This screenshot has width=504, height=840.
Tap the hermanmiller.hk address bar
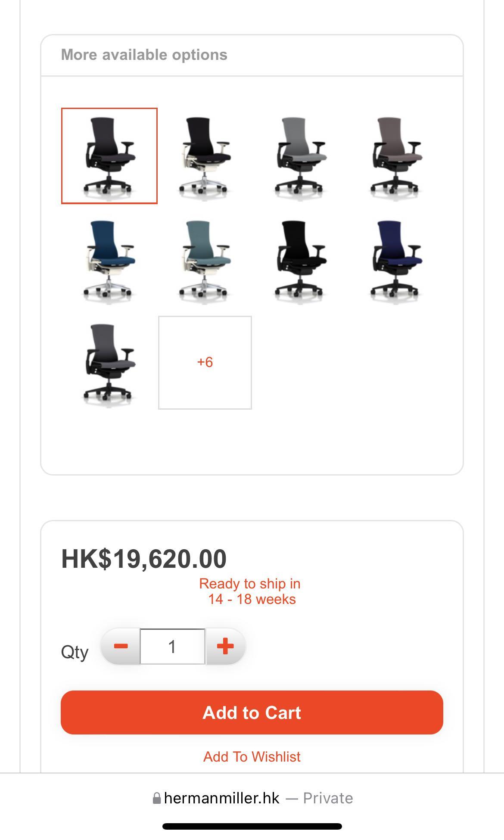coord(253,798)
